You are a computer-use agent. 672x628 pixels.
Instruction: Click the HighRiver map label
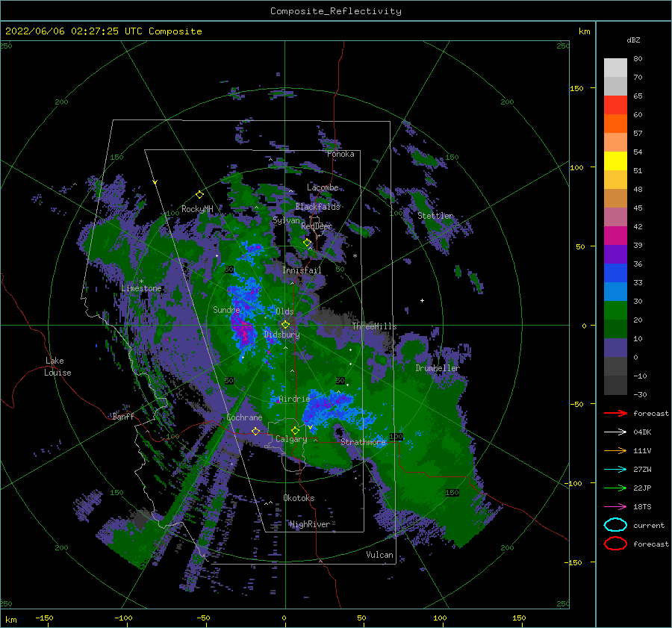(x=310, y=524)
